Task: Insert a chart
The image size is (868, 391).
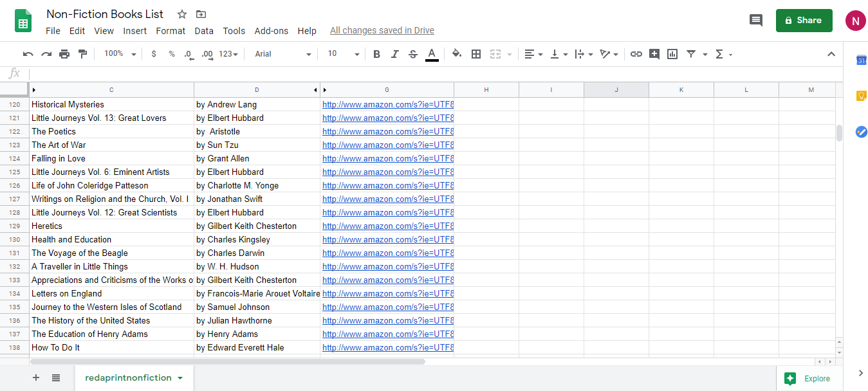Action: click(x=672, y=54)
